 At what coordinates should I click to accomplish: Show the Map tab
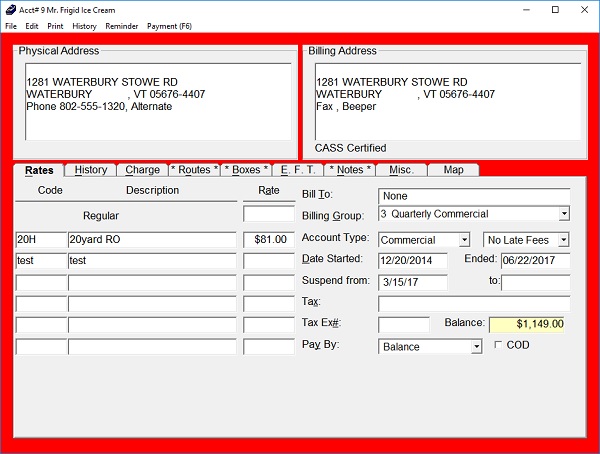point(453,170)
